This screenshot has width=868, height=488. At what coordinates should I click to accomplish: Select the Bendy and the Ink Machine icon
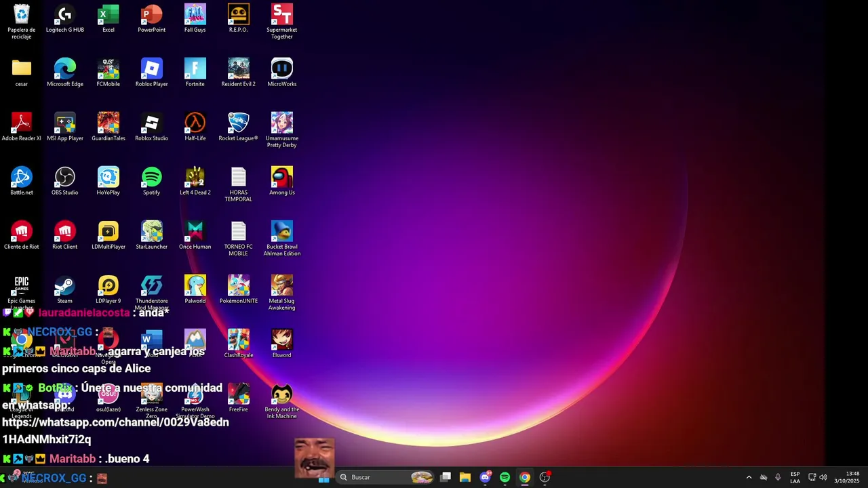pyautogui.click(x=282, y=401)
